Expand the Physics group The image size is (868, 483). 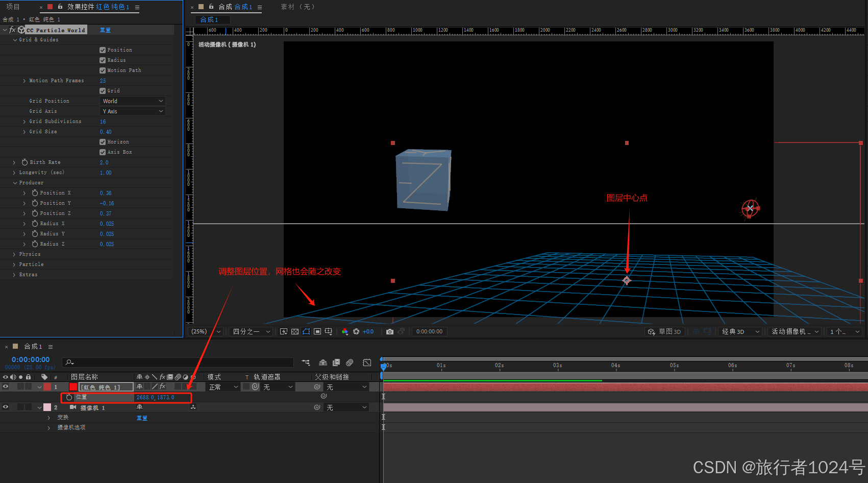click(14, 254)
